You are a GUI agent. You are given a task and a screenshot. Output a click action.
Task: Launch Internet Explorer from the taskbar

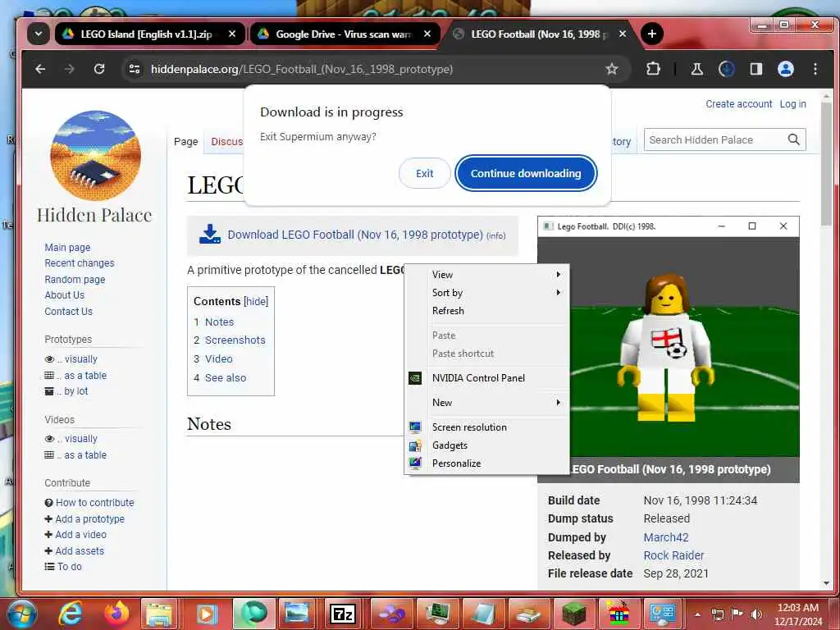tap(70, 614)
